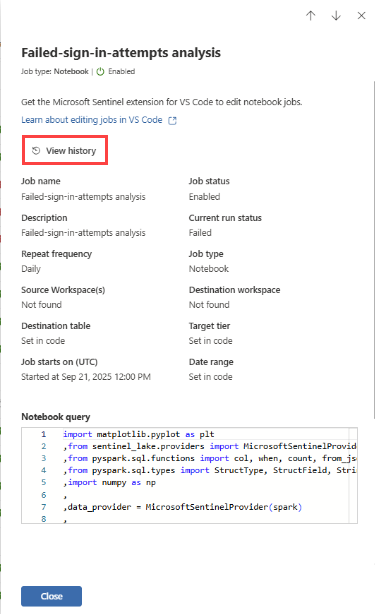Go to previous job with up arrow

(x=310, y=16)
